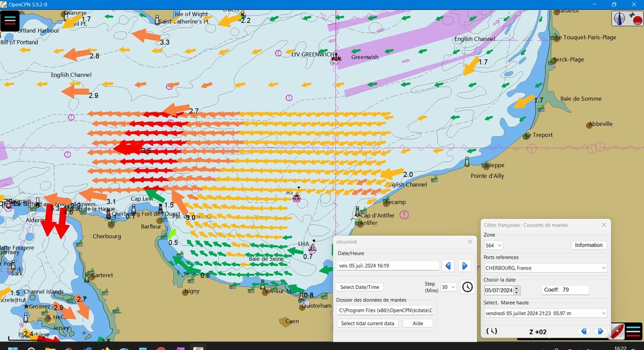Viewport: 644px width, 350px height.
Task: Click the Carteret lighthouse symbol
Action: pyautogui.click(x=87, y=277)
